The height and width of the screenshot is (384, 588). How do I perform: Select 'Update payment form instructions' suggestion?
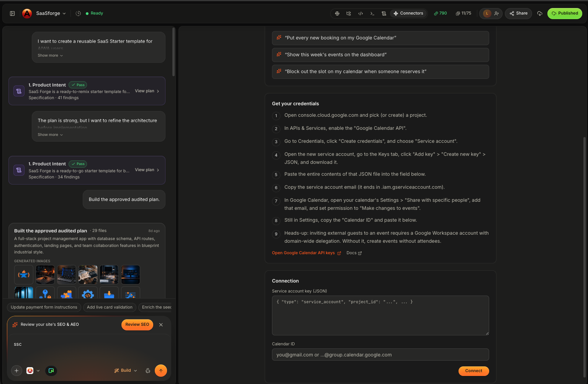click(44, 307)
